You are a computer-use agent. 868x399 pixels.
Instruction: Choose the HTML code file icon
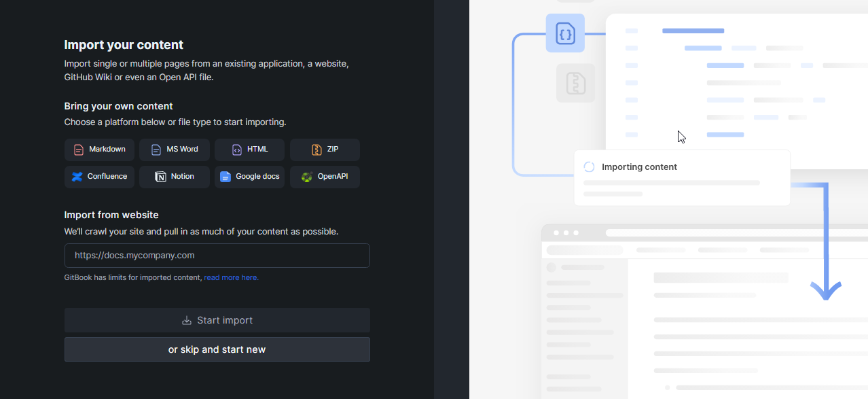coord(236,150)
